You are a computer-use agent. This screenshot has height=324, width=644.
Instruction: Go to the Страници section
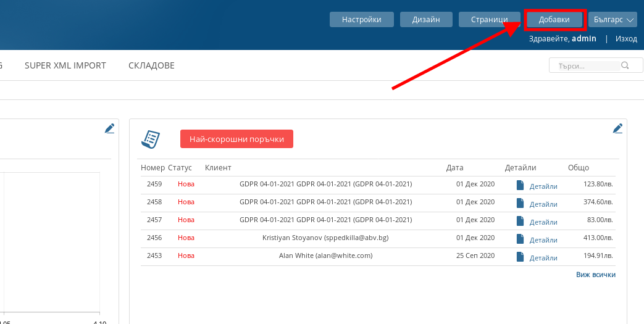tap(489, 20)
